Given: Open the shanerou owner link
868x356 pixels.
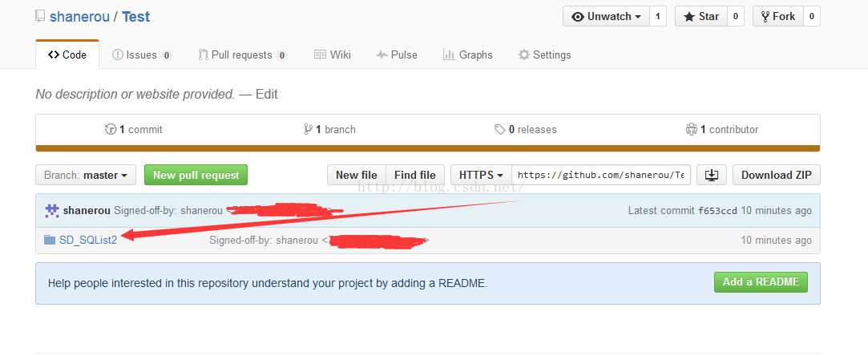Looking at the screenshot, I should pyautogui.click(x=79, y=17).
